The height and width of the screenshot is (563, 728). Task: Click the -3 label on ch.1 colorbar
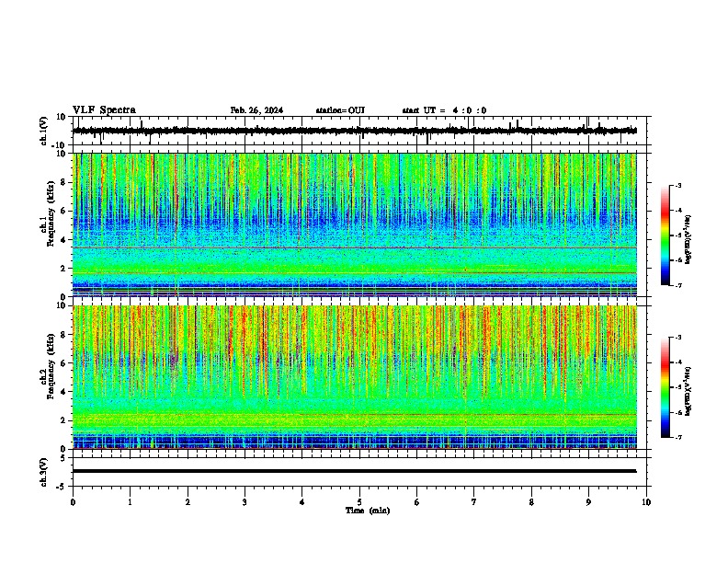(x=677, y=185)
